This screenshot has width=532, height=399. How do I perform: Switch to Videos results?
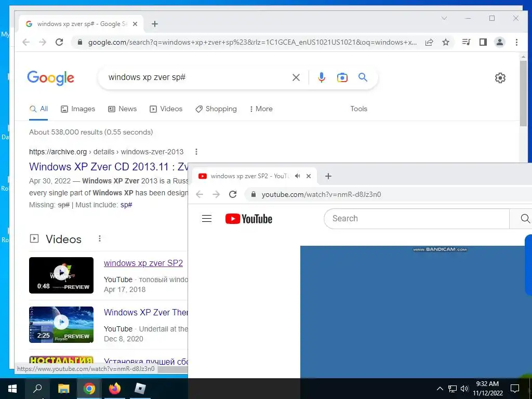pyautogui.click(x=166, y=109)
